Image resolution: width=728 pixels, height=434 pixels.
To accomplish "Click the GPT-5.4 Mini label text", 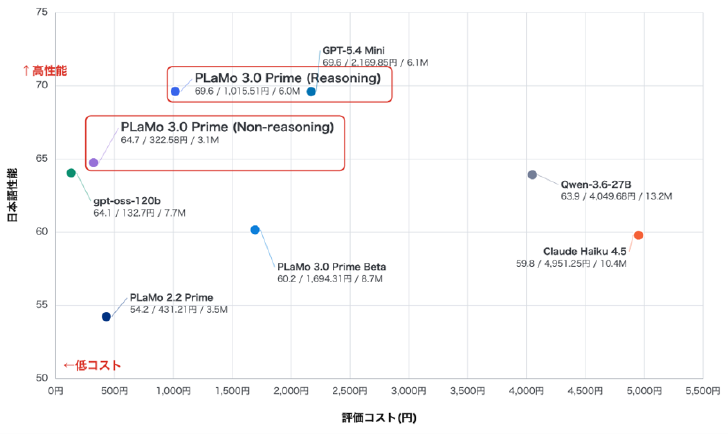I will click(x=353, y=50).
